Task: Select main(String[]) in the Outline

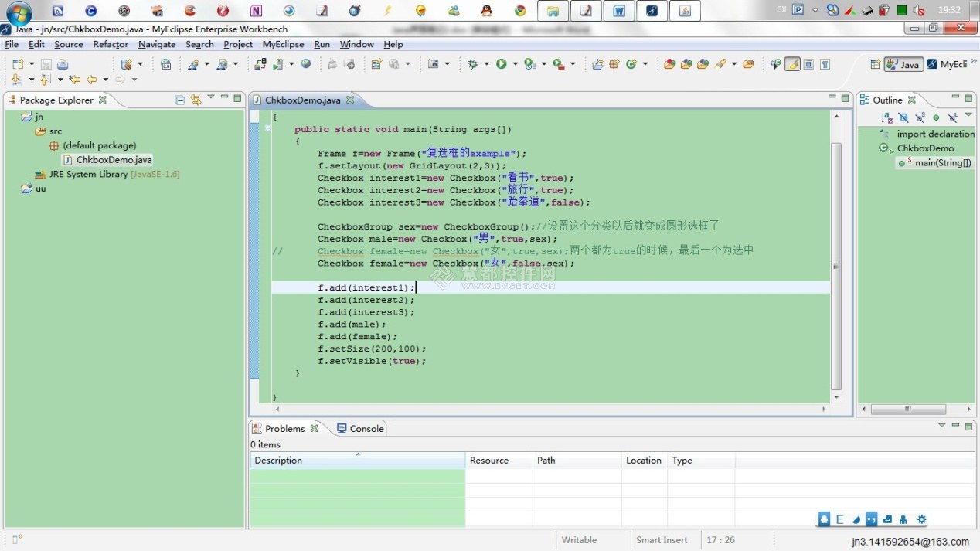Action: 943,162
